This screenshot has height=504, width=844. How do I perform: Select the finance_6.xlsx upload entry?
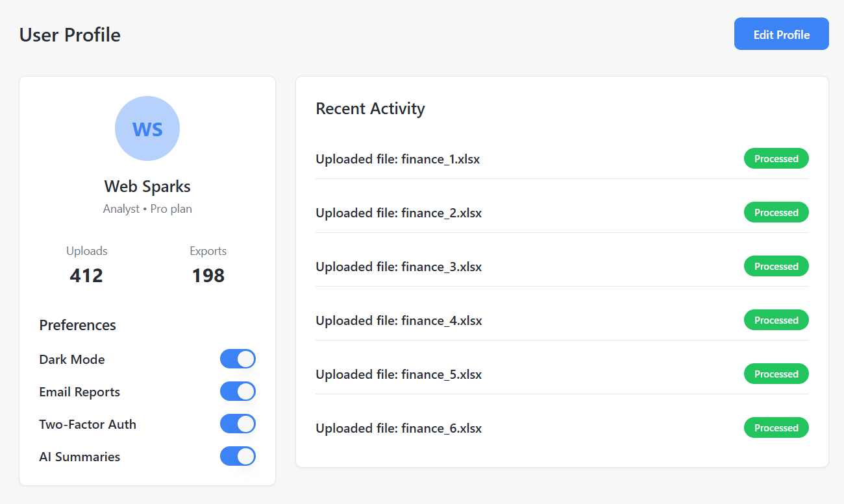click(x=398, y=428)
